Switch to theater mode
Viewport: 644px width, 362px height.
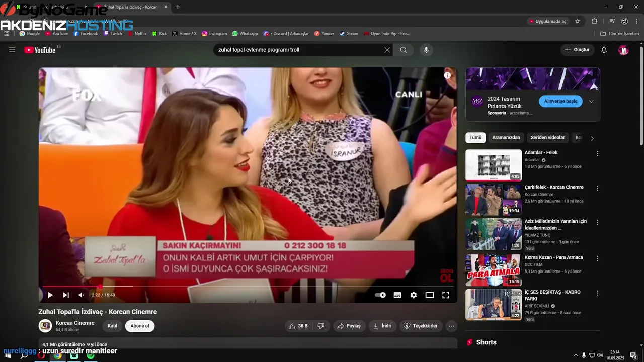click(430, 295)
